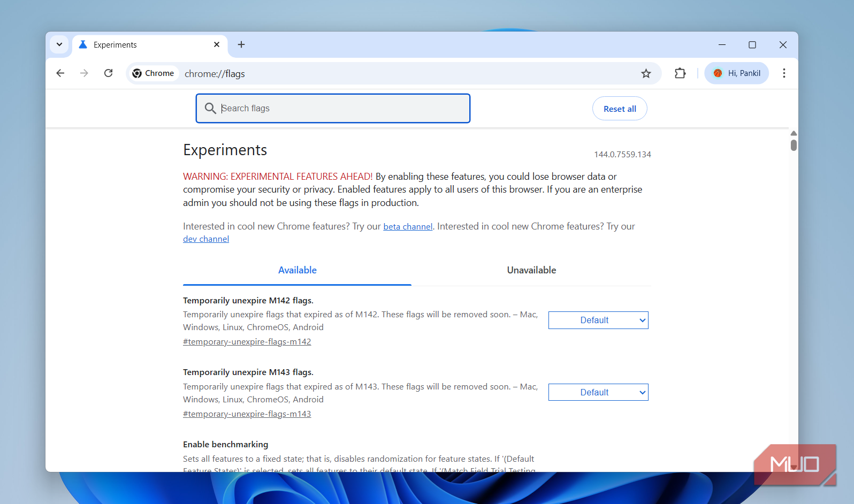Reload the page with refresh icon
The height and width of the screenshot is (504, 854).
[x=108, y=73]
